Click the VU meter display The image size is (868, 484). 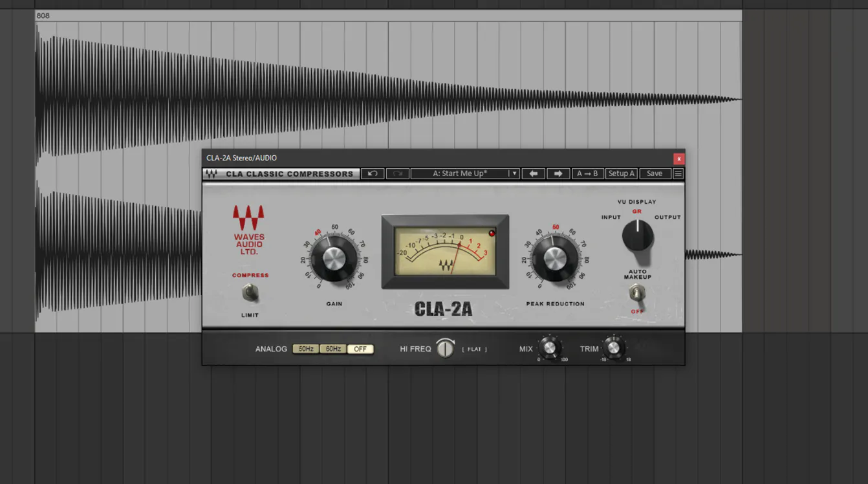click(445, 252)
